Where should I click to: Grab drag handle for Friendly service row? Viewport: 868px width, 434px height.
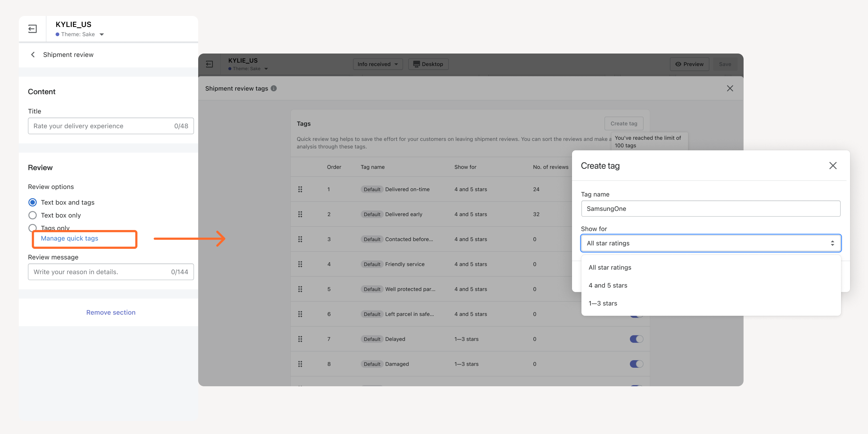tap(300, 264)
